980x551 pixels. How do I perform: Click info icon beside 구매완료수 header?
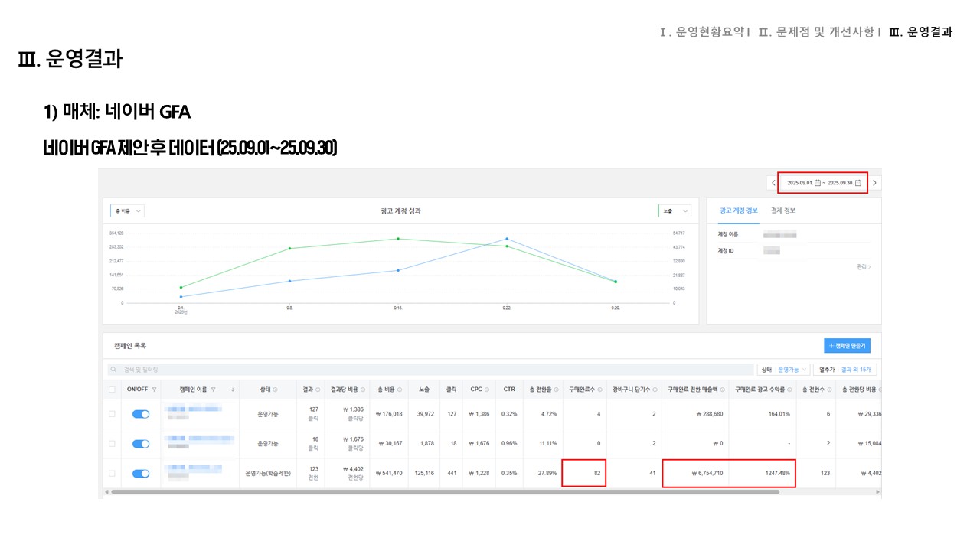[x=601, y=390]
